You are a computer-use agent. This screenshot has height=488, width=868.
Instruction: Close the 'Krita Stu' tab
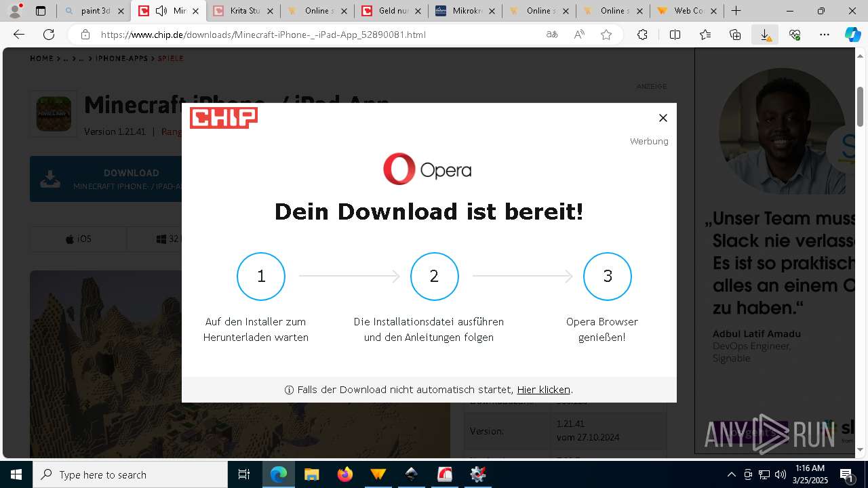pos(270,11)
